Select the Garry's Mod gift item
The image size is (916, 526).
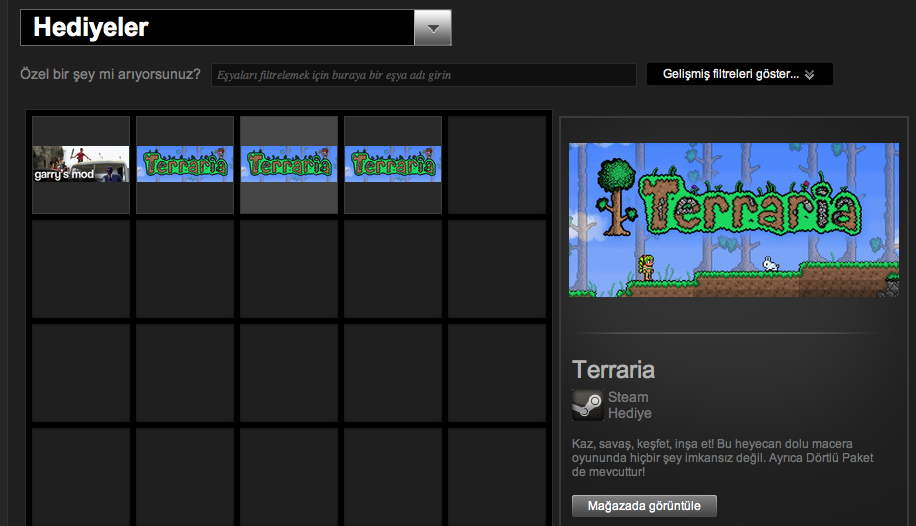pyautogui.click(x=81, y=164)
